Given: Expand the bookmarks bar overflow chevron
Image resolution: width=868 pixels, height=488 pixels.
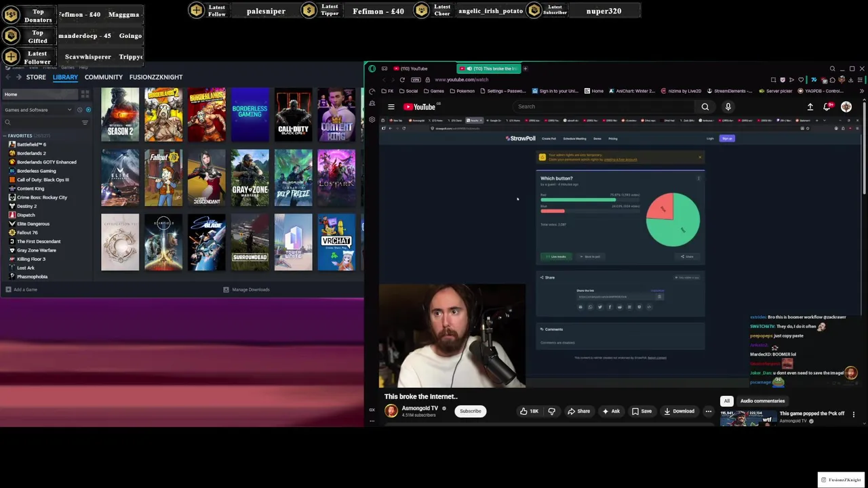Looking at the screenshot, I should tap(861, 91).
